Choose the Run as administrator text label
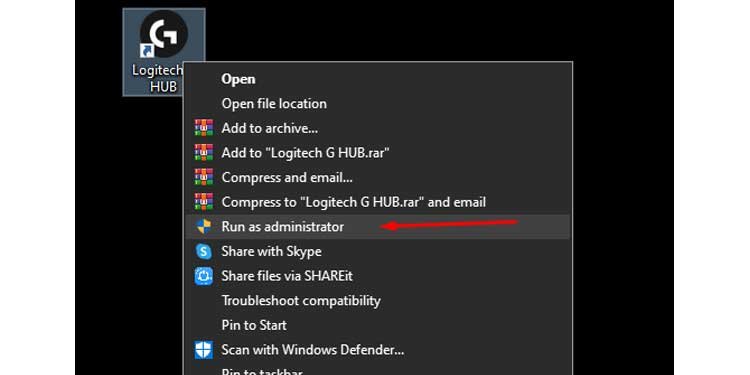750x375 pixels. coord(283,227)
